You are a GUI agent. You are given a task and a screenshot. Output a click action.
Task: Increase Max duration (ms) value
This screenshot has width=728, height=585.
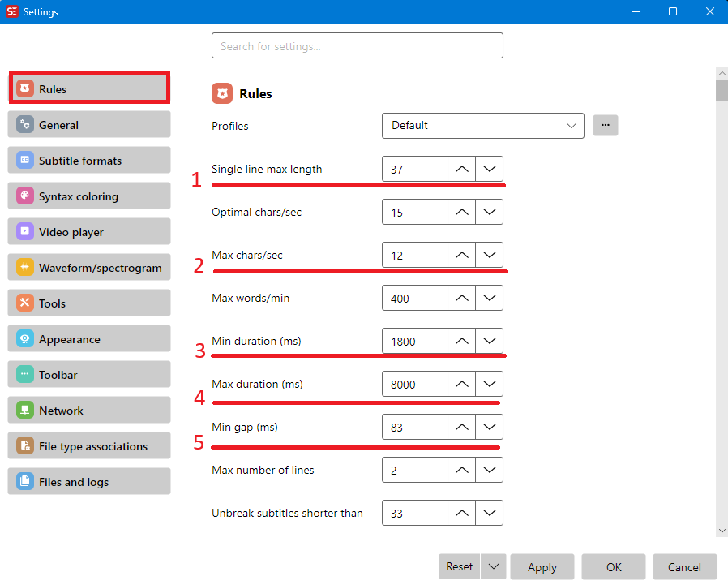pyautogui.click(x=461, y=384)
